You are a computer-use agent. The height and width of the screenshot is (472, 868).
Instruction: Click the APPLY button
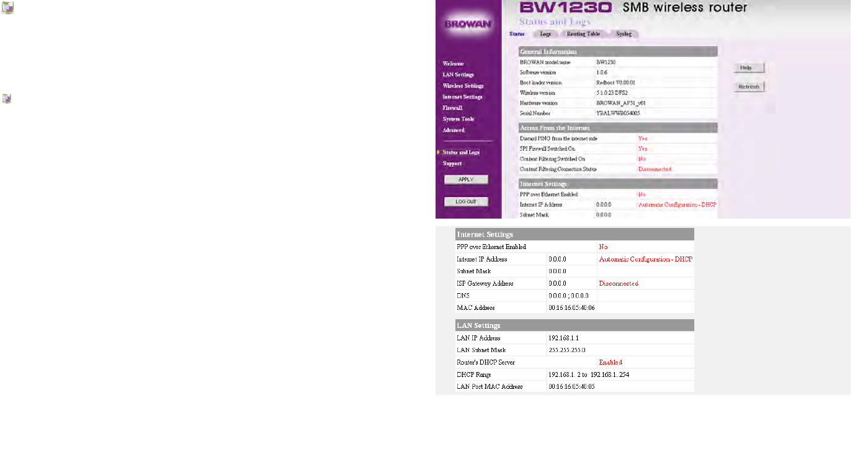[466, 179]
